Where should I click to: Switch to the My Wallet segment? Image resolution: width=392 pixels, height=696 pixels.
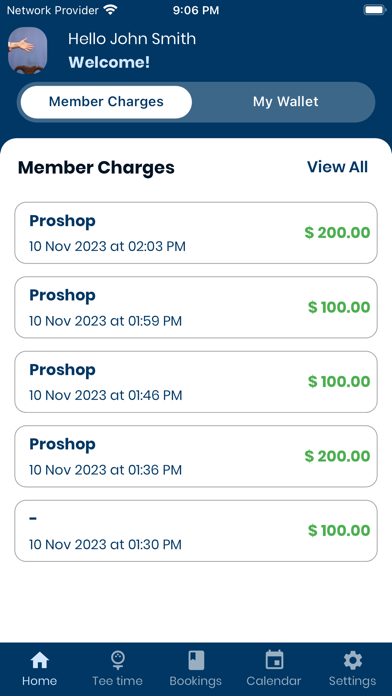tap(285, 102)
